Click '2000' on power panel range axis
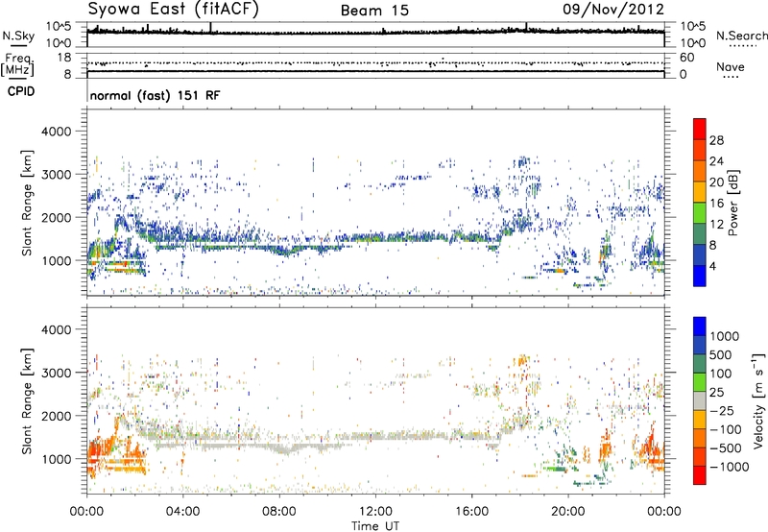The width and height of the screenshot is (768, 532). coord(57,217)
